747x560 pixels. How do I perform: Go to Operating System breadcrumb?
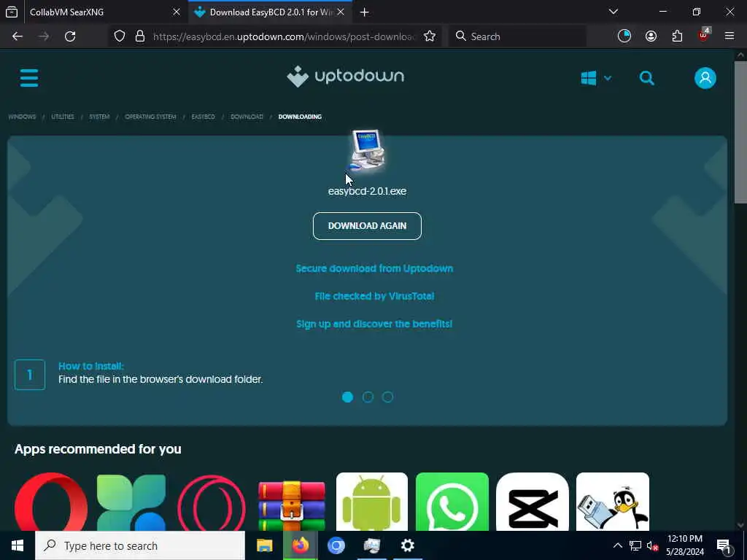pyautogui.click(x=150, y=117)
